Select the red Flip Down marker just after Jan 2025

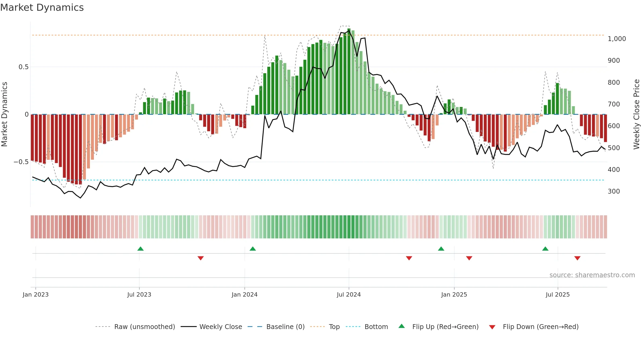(x=469, y=258)
